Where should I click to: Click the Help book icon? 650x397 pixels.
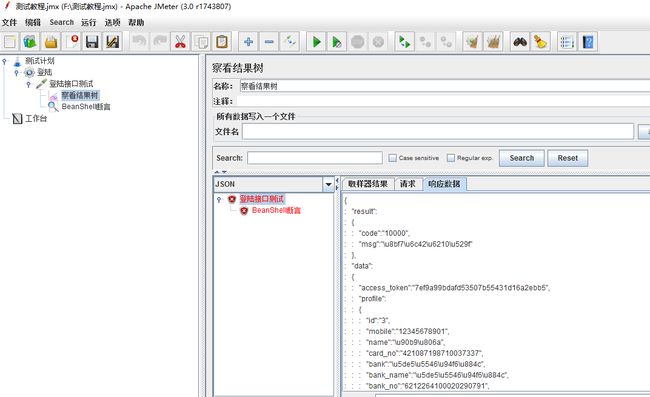tap(588, 42)
